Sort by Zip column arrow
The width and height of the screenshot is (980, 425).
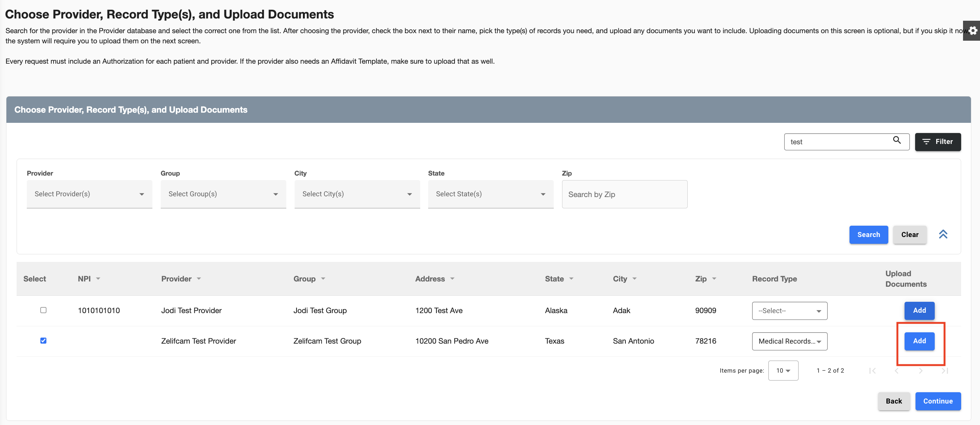(714, 279)
